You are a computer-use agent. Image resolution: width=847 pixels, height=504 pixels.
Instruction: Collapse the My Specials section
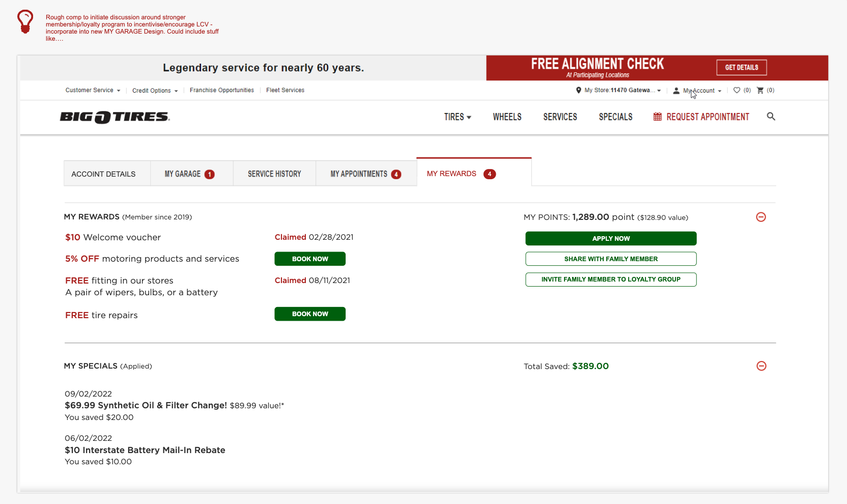(x=761, y=366)
